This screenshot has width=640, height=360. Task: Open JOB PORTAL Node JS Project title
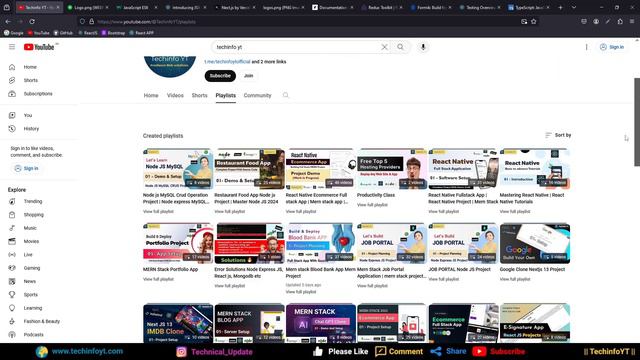459,269
